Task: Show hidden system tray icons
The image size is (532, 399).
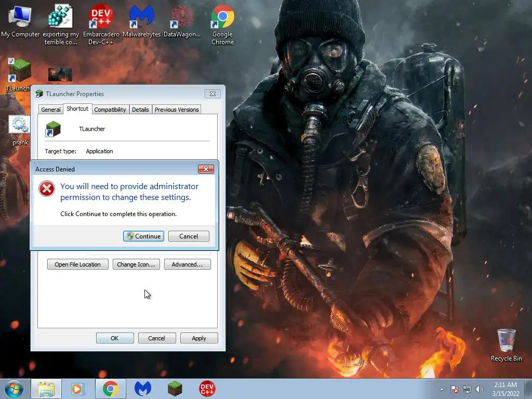Action: pos(442,389)
